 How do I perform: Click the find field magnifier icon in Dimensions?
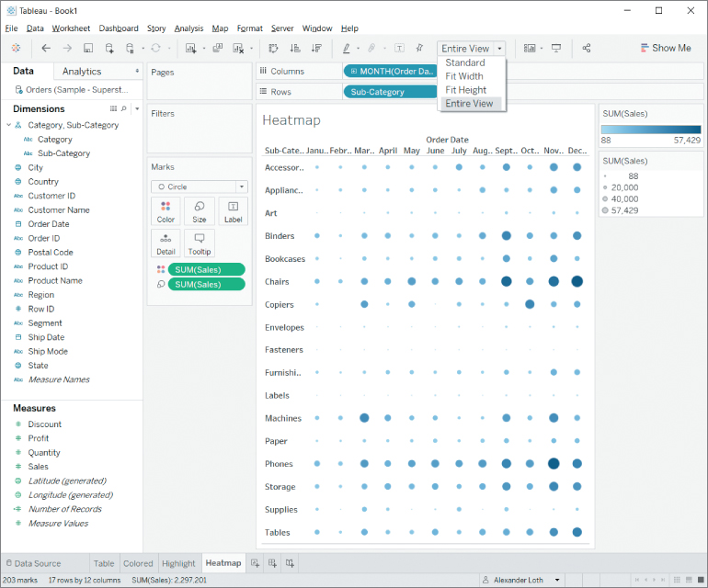click(x=124, y=108)
